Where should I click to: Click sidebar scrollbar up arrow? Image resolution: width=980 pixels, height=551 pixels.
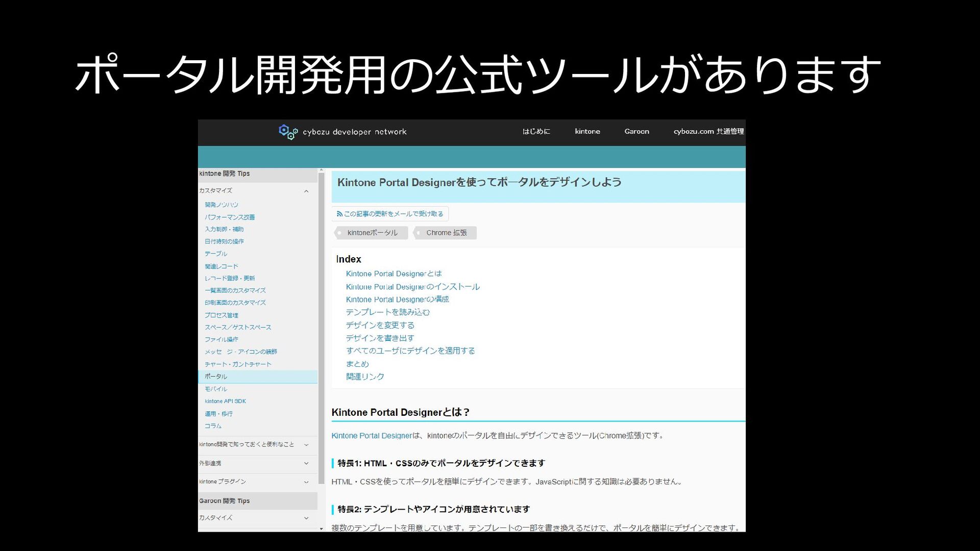pos(321,170)
